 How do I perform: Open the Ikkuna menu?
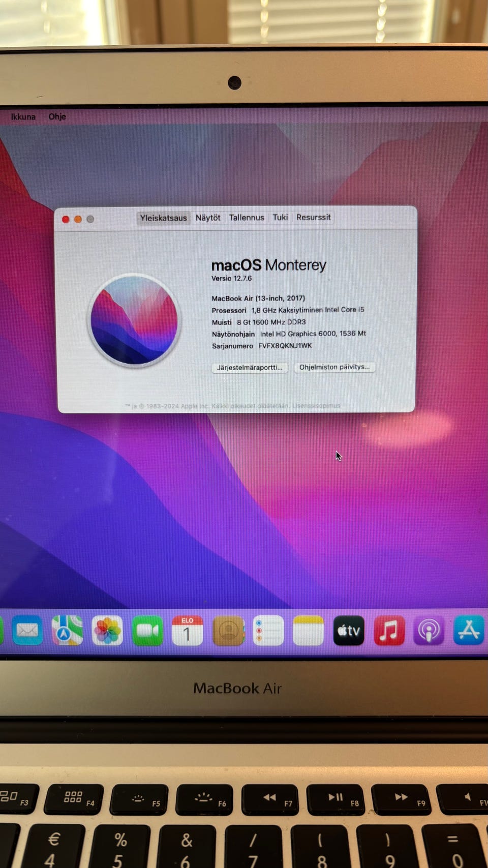pyautogui.click(x=23, y=117)
